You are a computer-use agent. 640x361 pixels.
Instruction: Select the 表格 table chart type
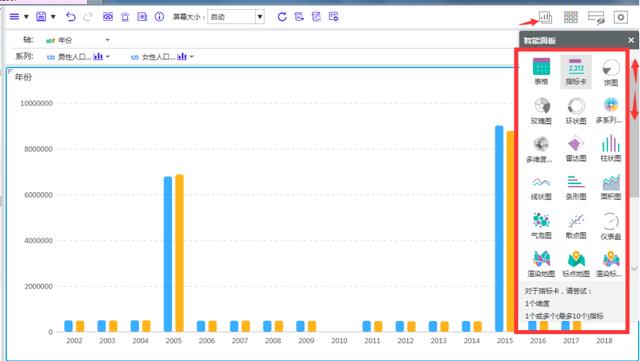click(541, 71)
